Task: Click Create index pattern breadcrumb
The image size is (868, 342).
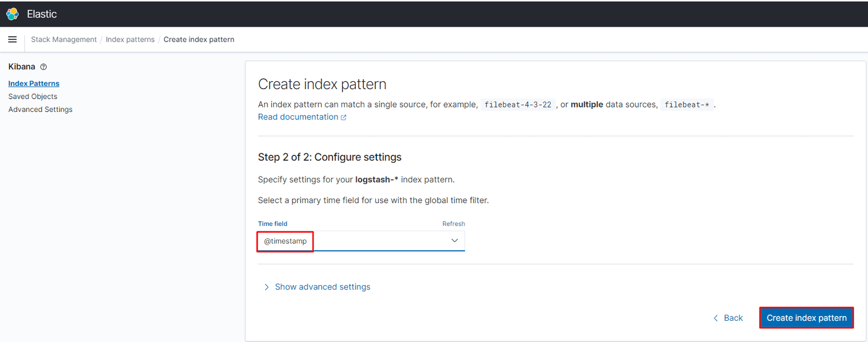Action: (x=199, y=40)
